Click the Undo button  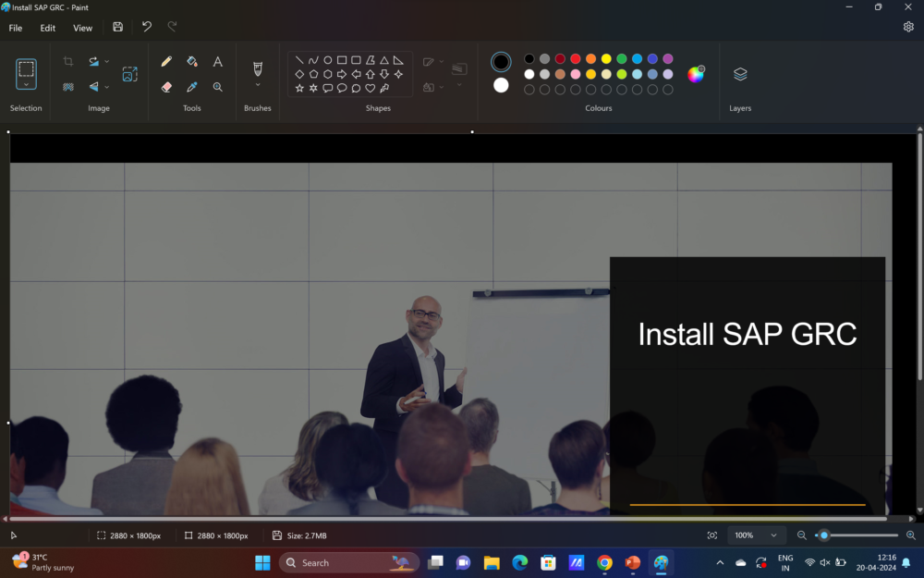coord(146,28)
